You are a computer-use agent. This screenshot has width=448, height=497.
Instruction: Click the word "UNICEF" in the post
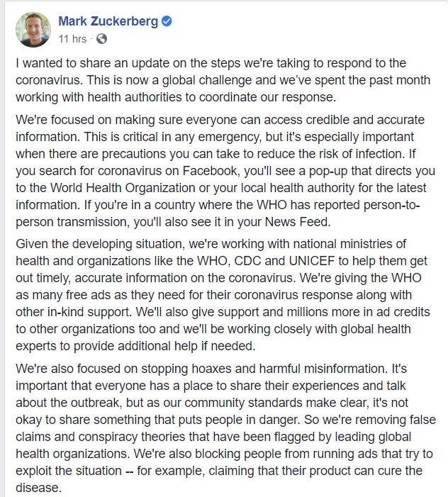coord(312,261)
